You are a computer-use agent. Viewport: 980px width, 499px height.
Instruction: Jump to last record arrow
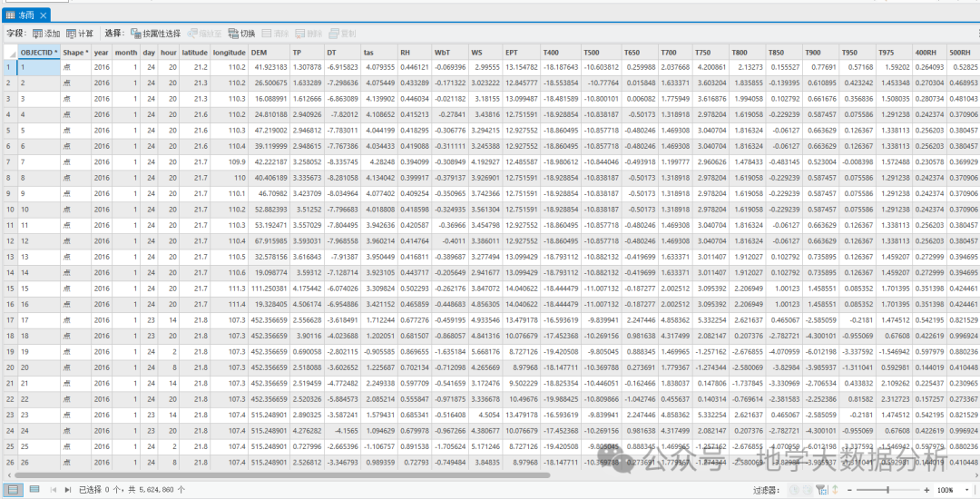[68, 490]
